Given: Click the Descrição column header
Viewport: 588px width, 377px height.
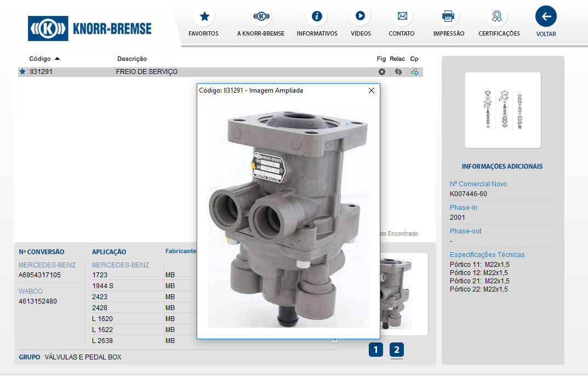Looking at the screenshot, I should (132, 59).
